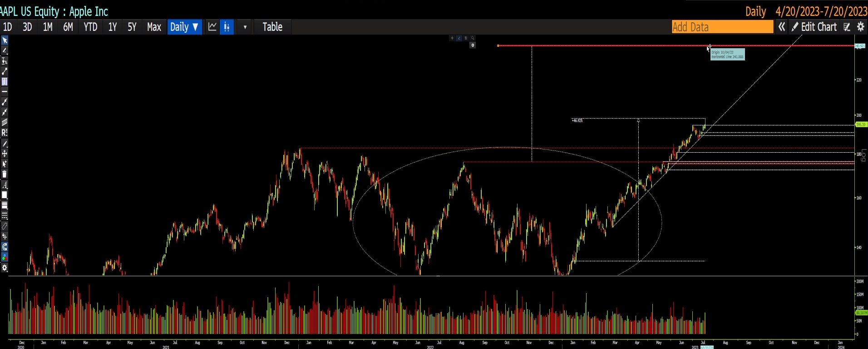Toggle the magnet snap C tool
The width and height of the screenshot is (868, 349).
coord(5,247)
